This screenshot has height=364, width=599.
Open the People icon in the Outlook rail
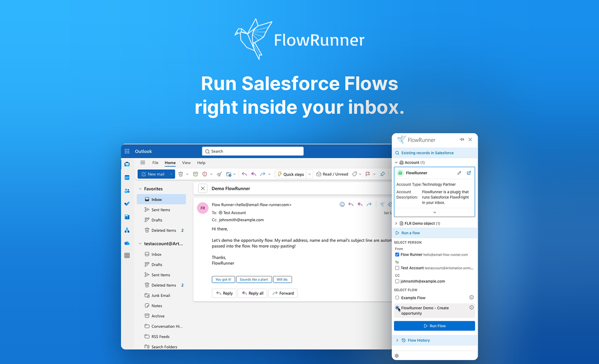127,190
